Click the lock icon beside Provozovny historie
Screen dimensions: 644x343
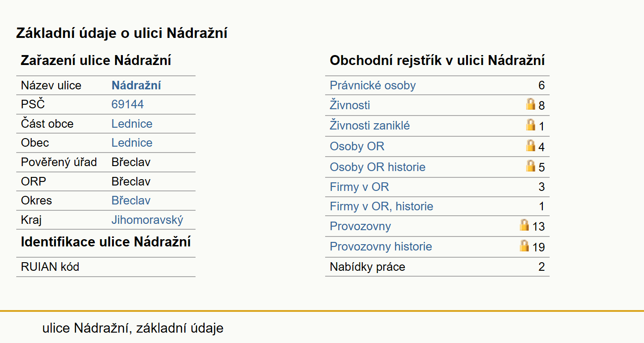click(x=524, y=246)
